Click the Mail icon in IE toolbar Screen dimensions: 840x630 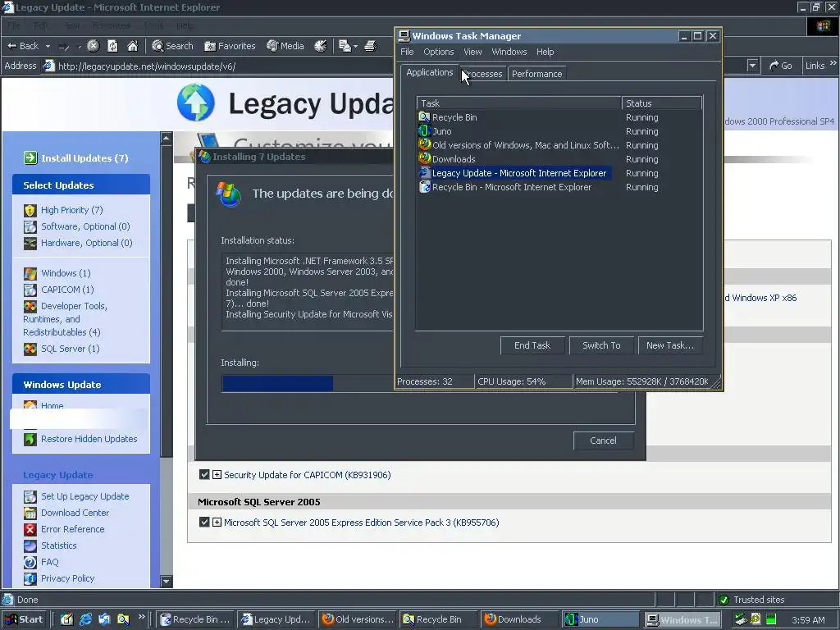[x=345, y=46]
